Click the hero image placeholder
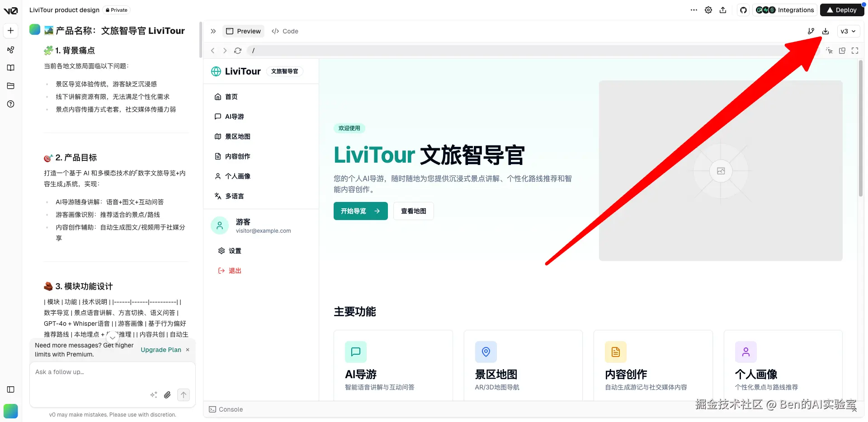 [721, 171]
